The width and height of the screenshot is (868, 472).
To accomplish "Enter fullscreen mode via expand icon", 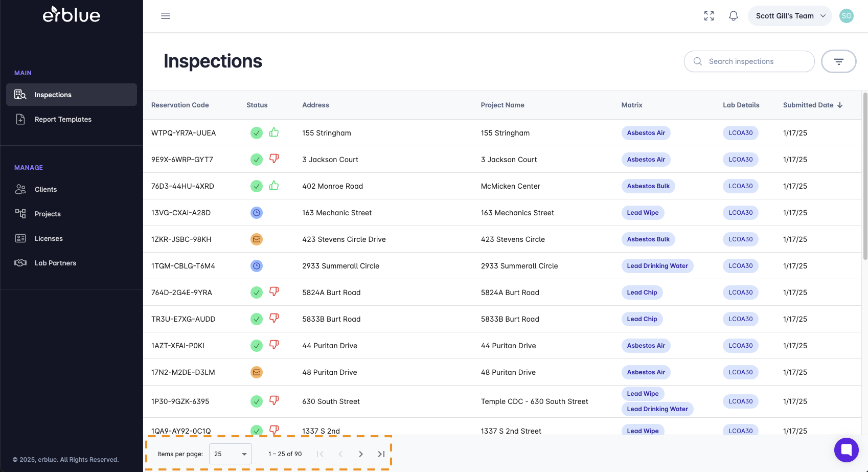I will (x=709, y=16).
